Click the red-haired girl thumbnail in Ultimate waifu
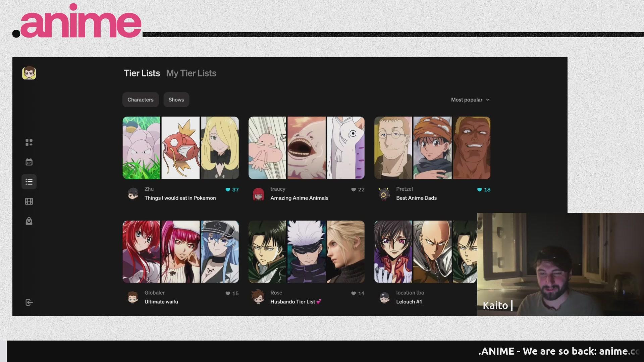 click(141, 252)
